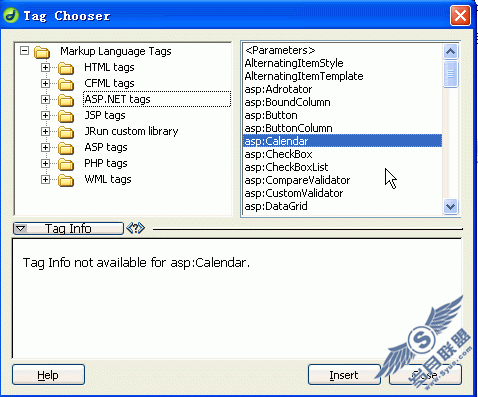This screenshot has height=397, width=478.
Task: Click the tag list scroll down arrow
Action: pos(451,207)
